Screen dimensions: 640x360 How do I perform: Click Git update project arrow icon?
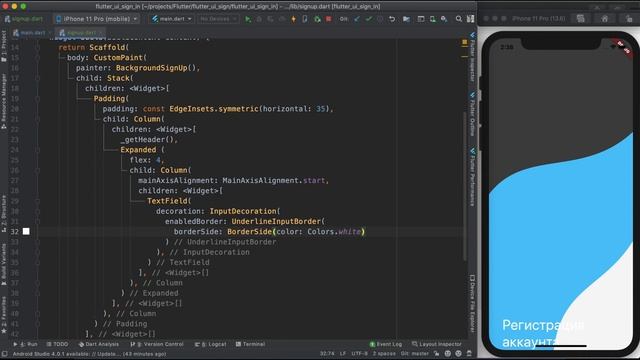pyautogui.click(x=357, y=19)
